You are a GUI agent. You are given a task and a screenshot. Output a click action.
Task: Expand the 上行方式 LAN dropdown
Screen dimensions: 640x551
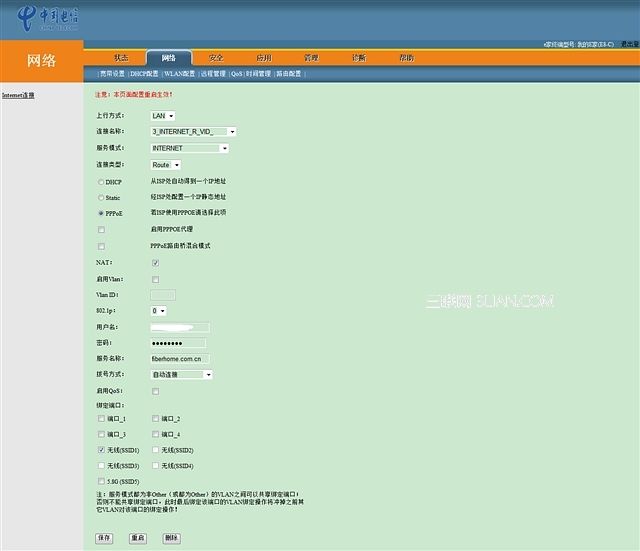163,116
